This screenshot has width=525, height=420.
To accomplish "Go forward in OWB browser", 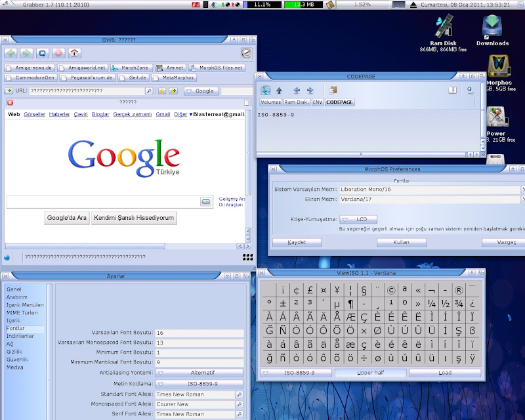I will (26, 53).
